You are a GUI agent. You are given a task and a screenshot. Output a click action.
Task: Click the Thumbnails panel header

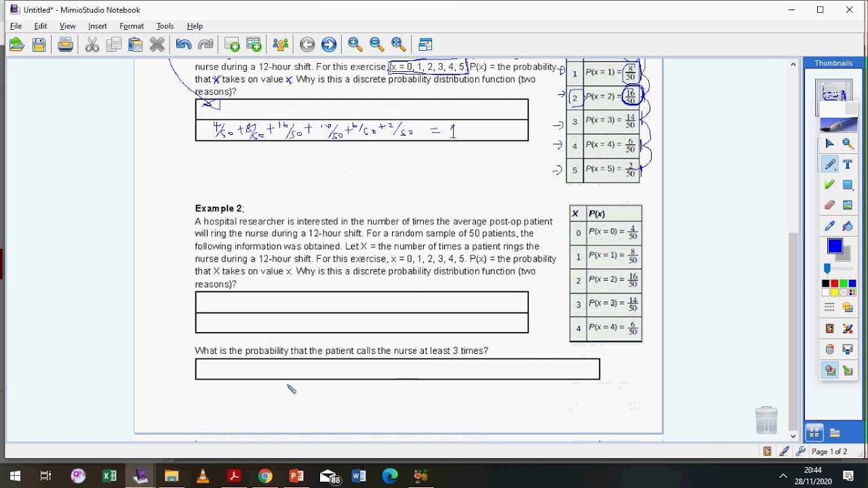tap(833, 63)
